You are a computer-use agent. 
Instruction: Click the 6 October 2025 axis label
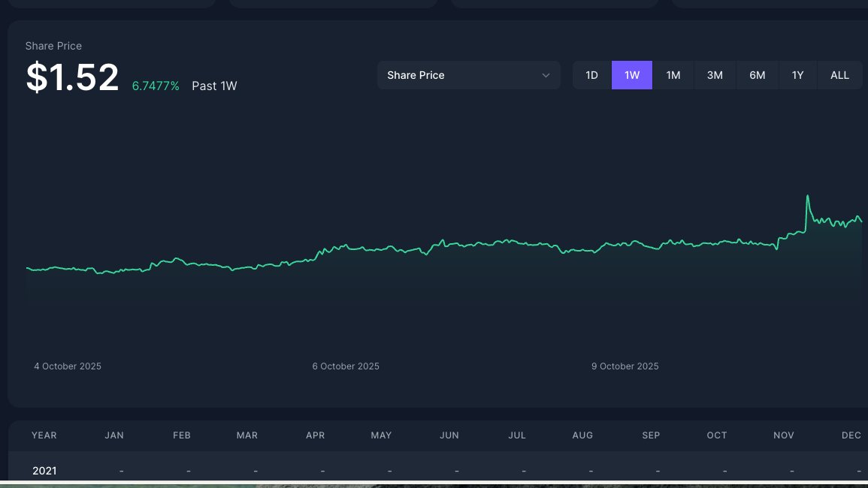pos(346,366)
